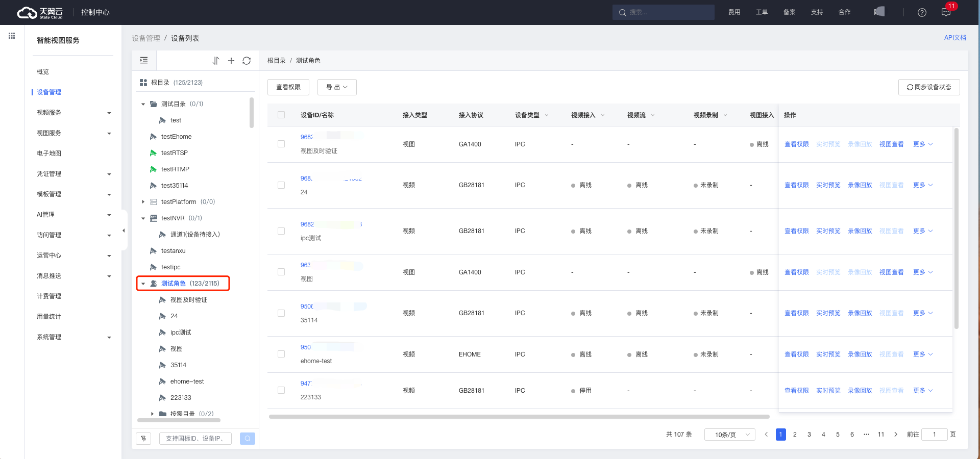980x459 pixels.
Task: Click the user avatar icon in header
Action: click(x=879, y=12)
